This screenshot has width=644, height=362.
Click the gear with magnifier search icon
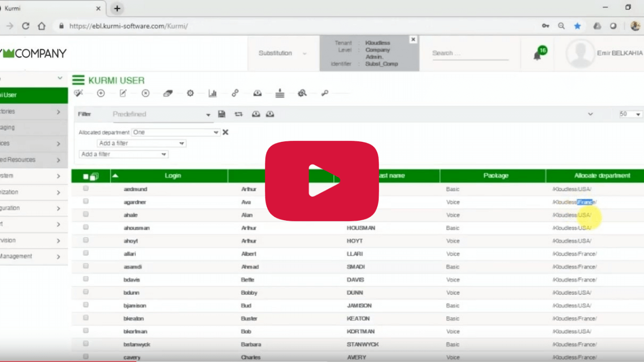coord(302,93)
